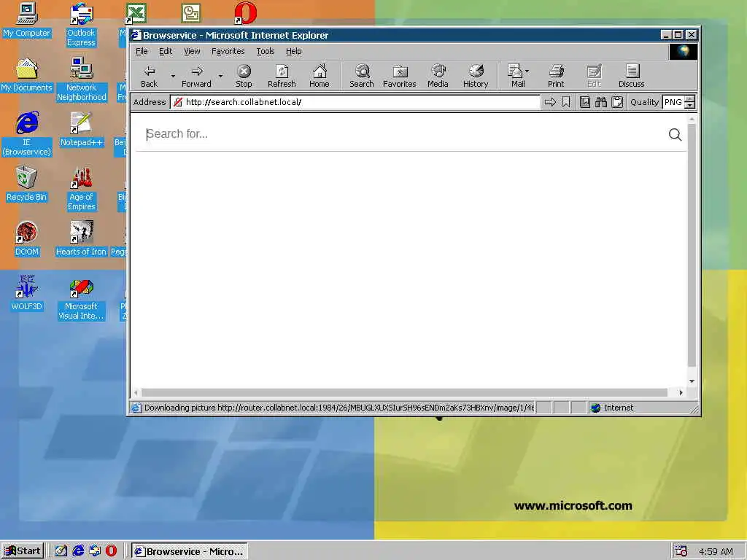747x560 pixels.
Task: Select the Microsoft Visual Inte... desktop icon
Action: [x=81, y=298]
